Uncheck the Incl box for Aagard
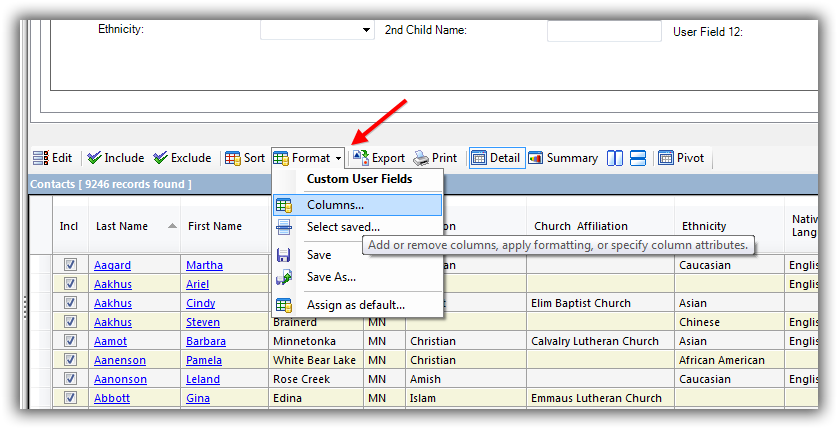Screen dimensions: 838x429 [70, 265]
